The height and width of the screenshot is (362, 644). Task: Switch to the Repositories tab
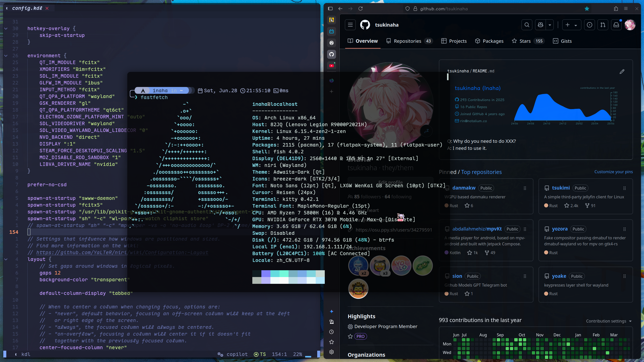(410, 41)
